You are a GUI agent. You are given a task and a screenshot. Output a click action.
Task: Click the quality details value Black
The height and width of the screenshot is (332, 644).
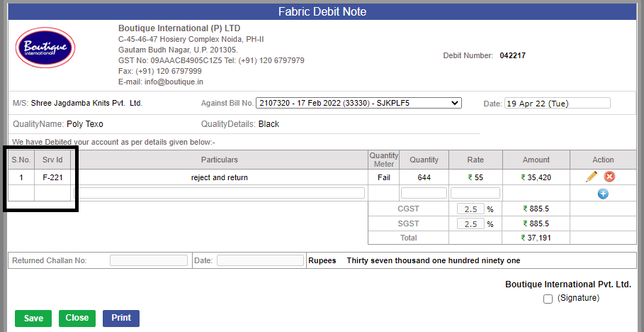[x=269, y=124]
